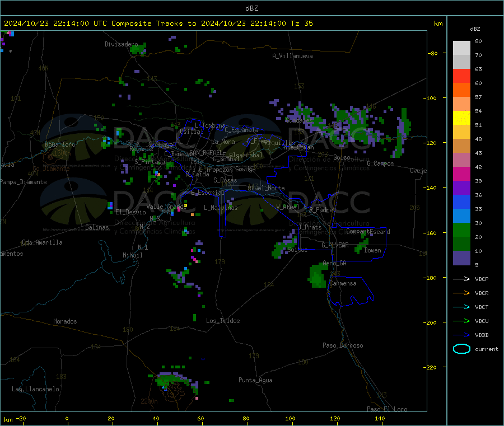Click the 'VBCP' legend label
504x426 pixels.
tap(482, 279)
